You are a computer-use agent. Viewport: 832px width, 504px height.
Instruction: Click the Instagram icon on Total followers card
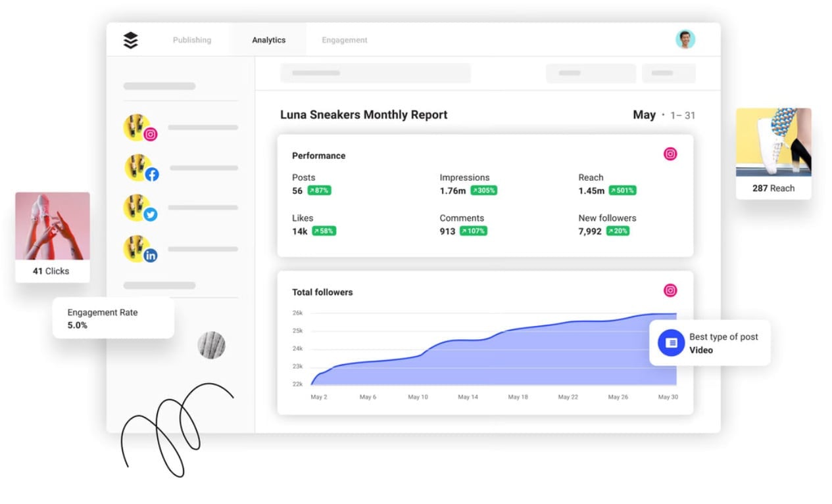(670, 290)
